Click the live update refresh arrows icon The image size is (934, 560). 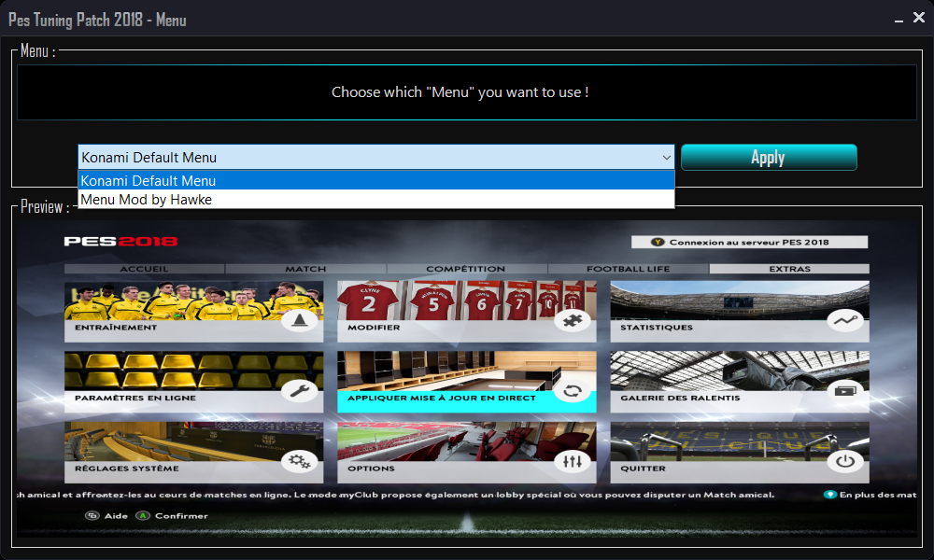click(573, 391)
